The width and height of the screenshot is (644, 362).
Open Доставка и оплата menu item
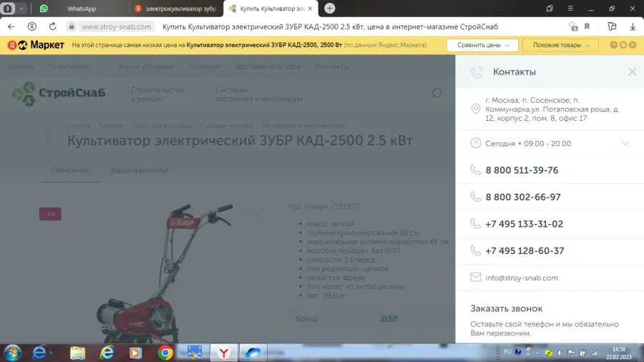point(268,66)
